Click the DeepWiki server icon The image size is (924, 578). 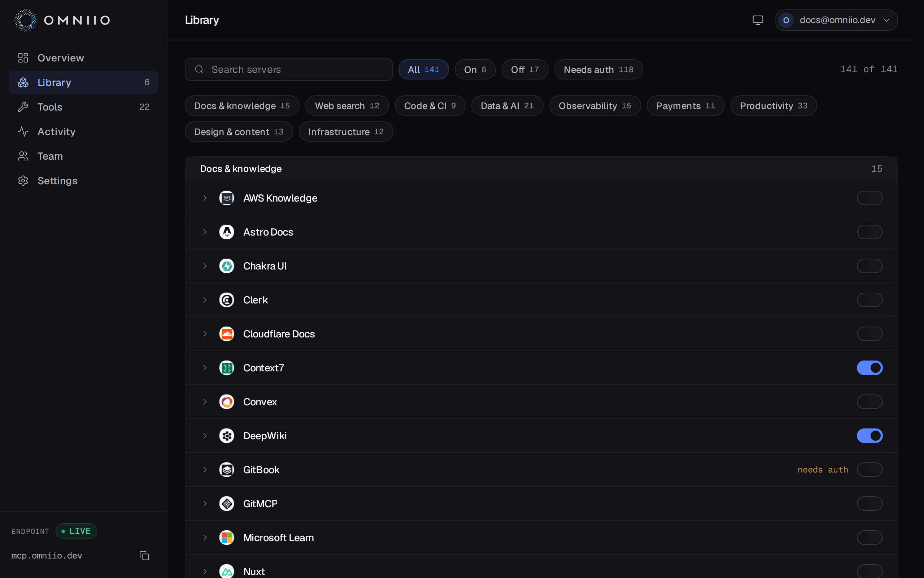tap(227, 436)
